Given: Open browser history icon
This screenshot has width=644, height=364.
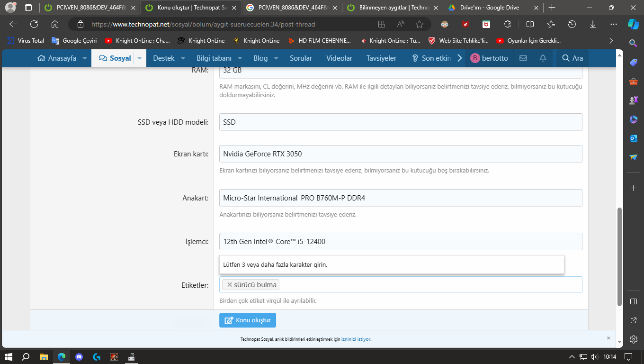Looking at the screenshot, I should point(572,24).
